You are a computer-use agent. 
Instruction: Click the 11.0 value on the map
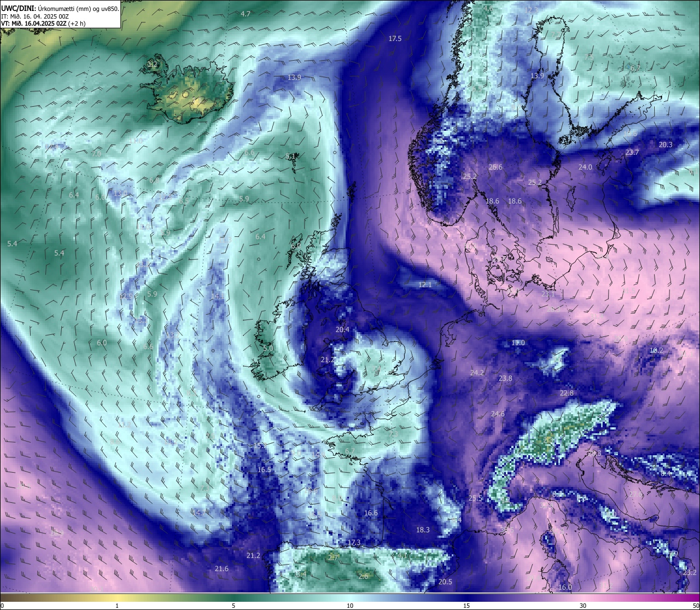pos(518,342)
